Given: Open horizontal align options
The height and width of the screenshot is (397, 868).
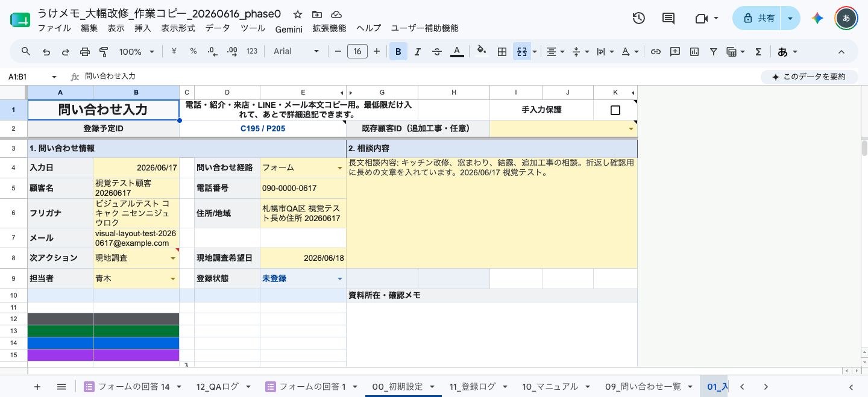Looking at the screenshot, I should (x=555, y=52).
